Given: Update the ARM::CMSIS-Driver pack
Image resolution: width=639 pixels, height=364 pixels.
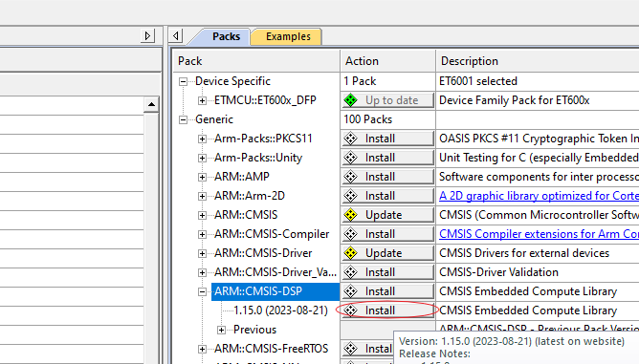Looking at the screenshot, I should (x=388, y=253).
